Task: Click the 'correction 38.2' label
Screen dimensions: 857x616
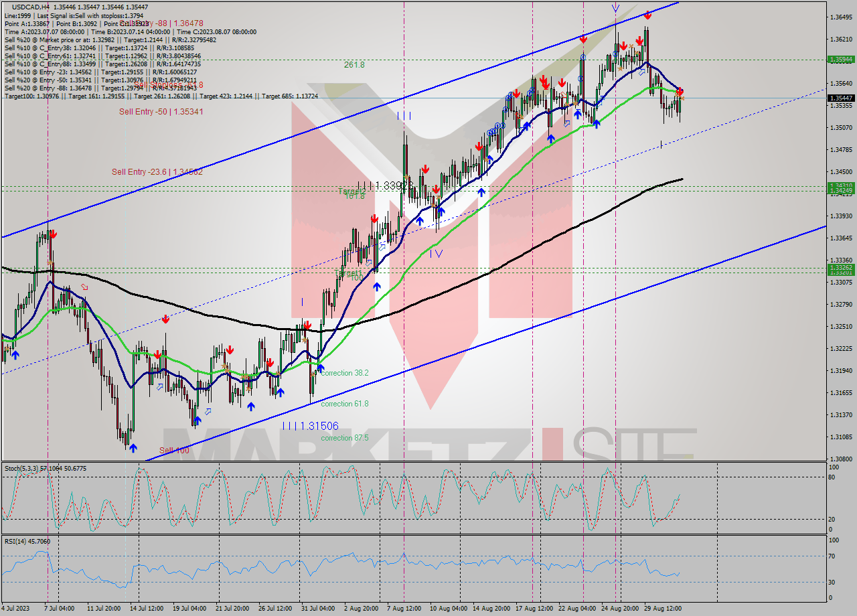Action: point(345,373)
